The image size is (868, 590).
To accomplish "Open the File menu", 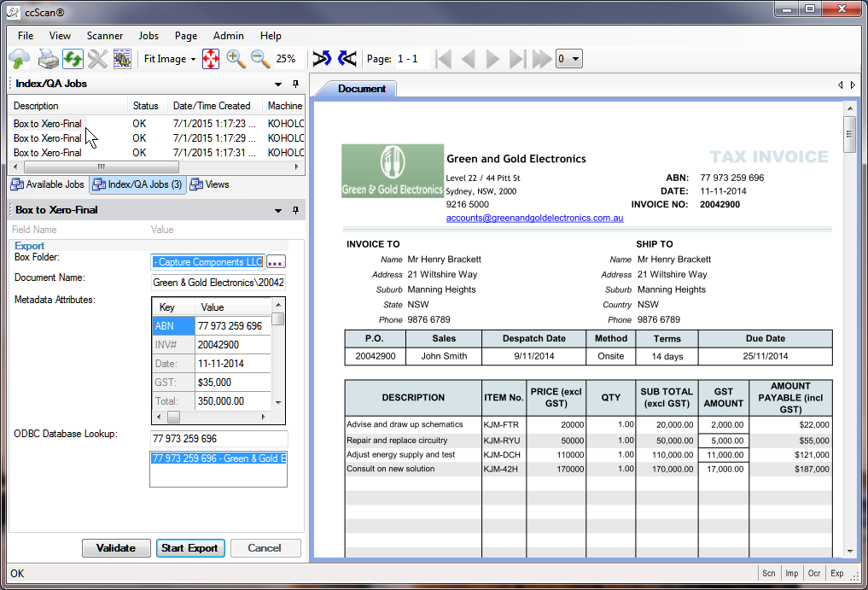I will 26,36.
